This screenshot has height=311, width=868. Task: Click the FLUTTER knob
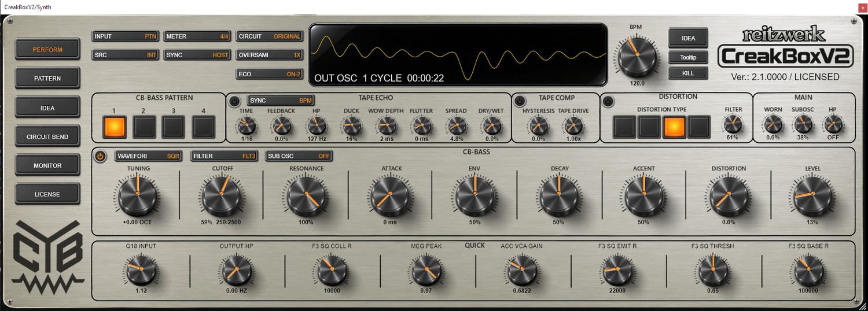coord(421,125)
